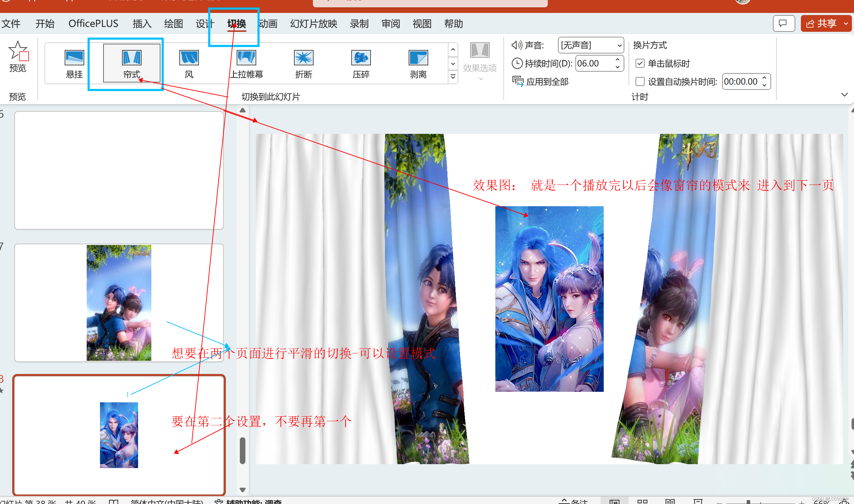Click the 预览 (Preview) star icon
Screen dimensions: 854x504
pos(17,51)
